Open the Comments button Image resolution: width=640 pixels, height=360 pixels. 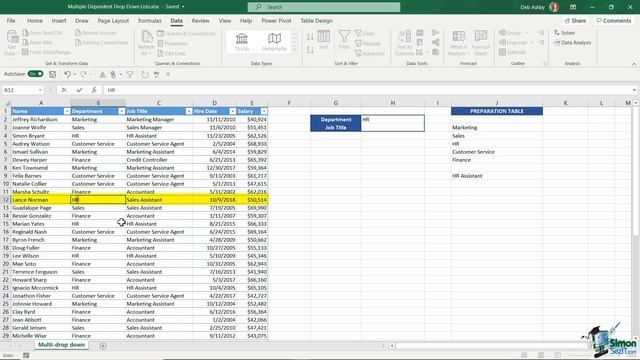(614, 20)
